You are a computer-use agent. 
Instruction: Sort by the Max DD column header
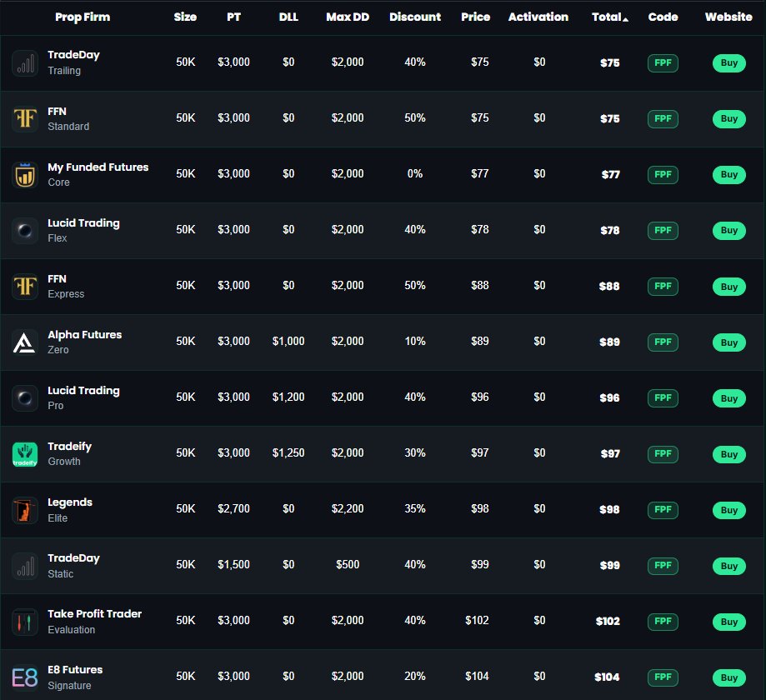pos(348,17)
